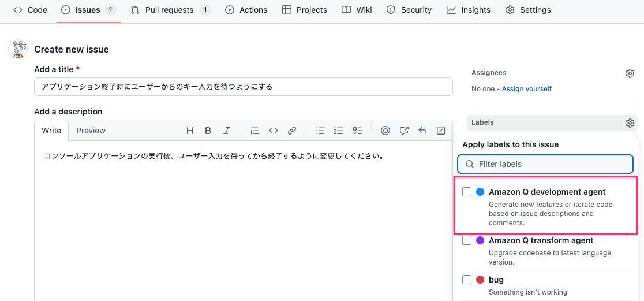
Task: Open the Projects tab
Action: click(305, 10)
